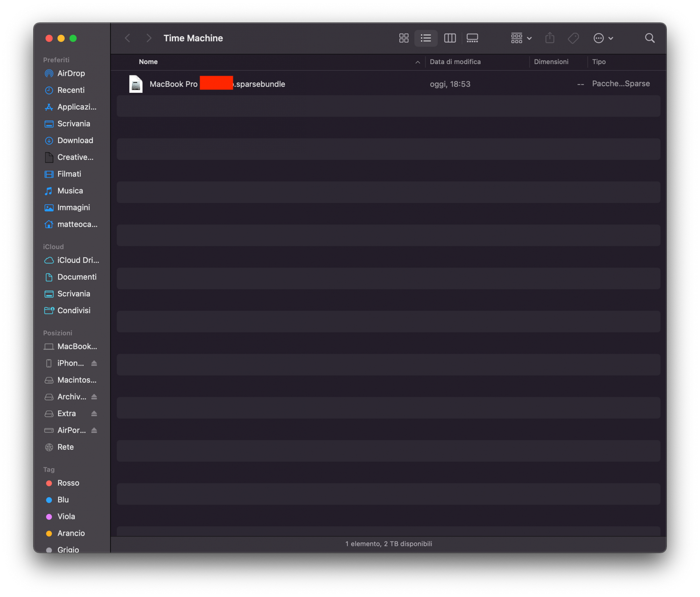Viewport: 700px width, 597px height.
Task: Toggle sort order on Nome column
Action: (148, 62)
